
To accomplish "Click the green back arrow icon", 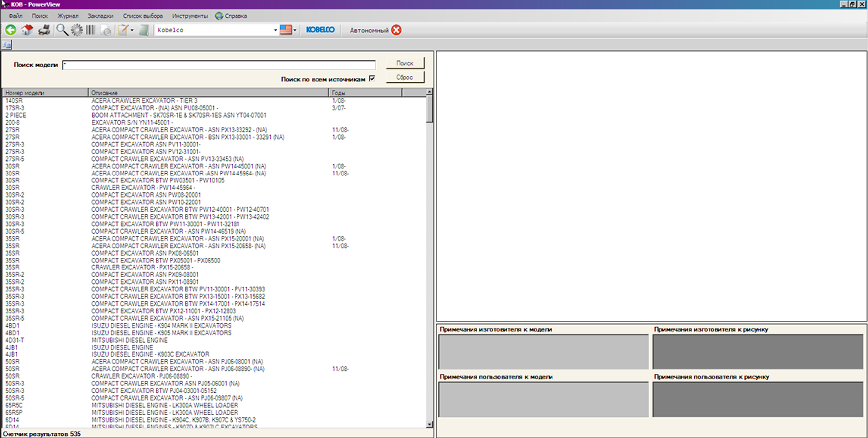I will point(10,30).
